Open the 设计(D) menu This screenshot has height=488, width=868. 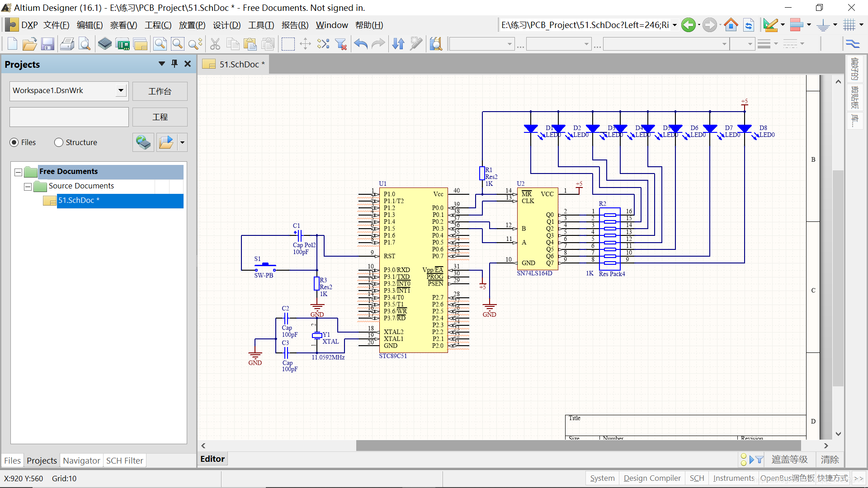[x=227, y=25]
